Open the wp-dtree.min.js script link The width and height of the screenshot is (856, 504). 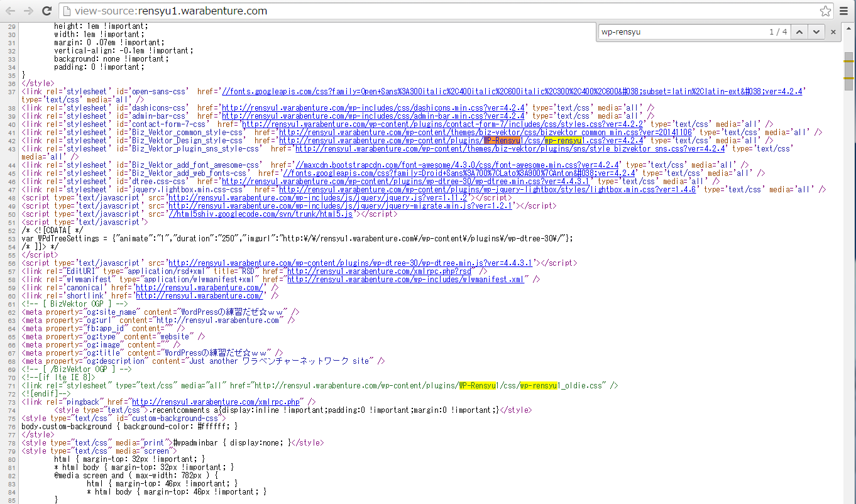(349, 263)
